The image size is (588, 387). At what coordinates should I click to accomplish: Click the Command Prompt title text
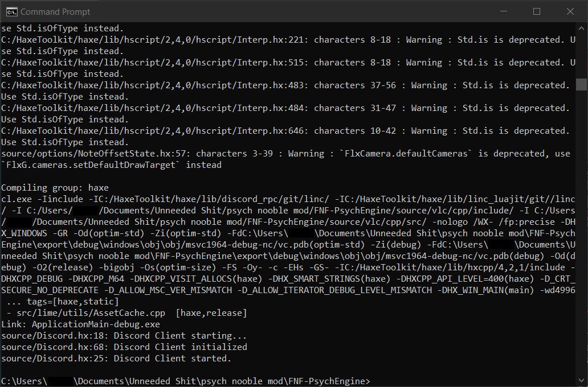(x=56, y=11)
